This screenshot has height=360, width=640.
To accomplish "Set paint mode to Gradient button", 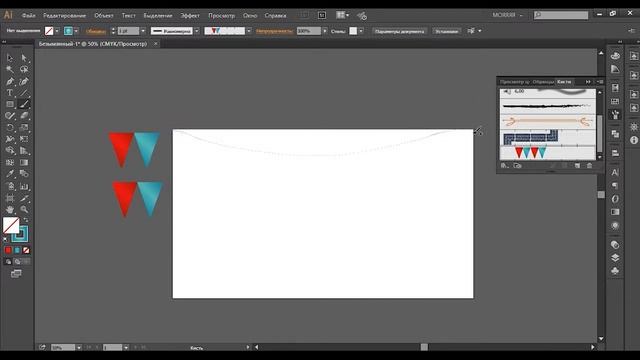I will (x=17, y=250).
